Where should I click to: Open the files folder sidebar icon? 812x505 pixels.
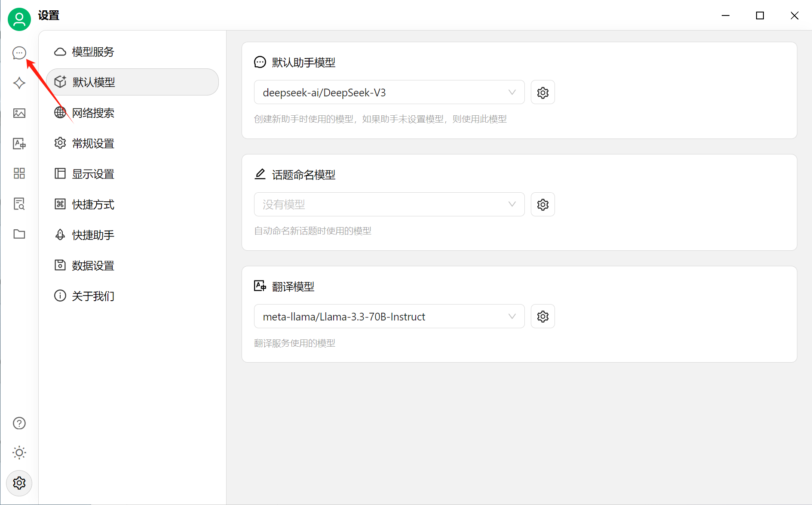19,234
